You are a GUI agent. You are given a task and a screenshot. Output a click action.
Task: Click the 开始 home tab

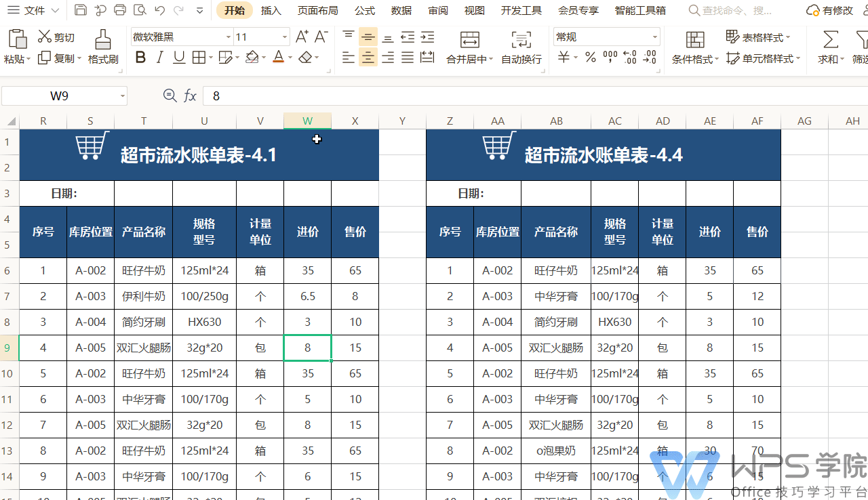point(235,10)
